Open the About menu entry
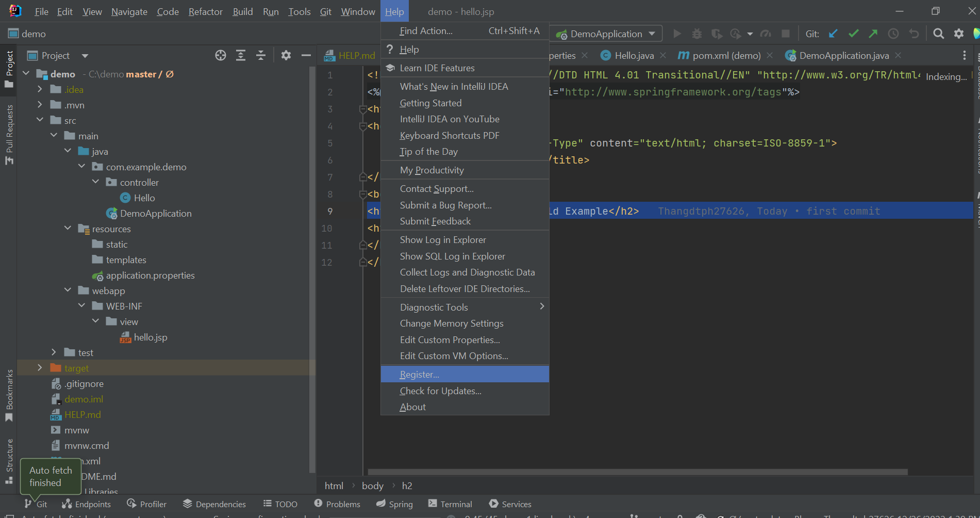This screenshot has height=518, width=980. tap(465, 407)
